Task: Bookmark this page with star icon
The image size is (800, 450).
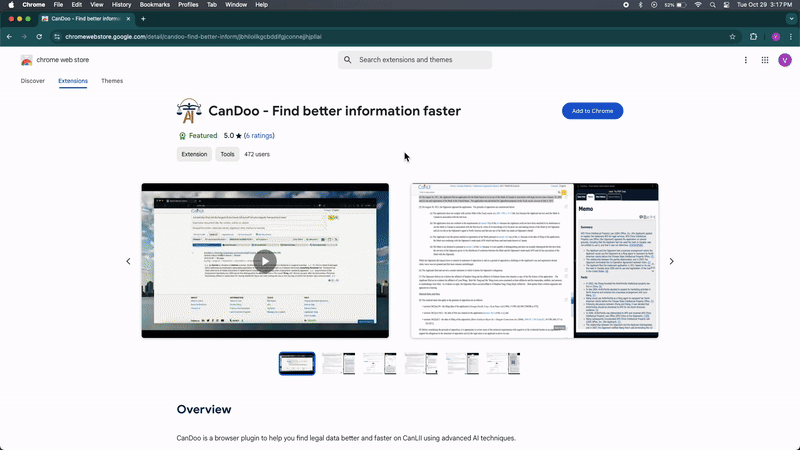Action: point(733,37)
